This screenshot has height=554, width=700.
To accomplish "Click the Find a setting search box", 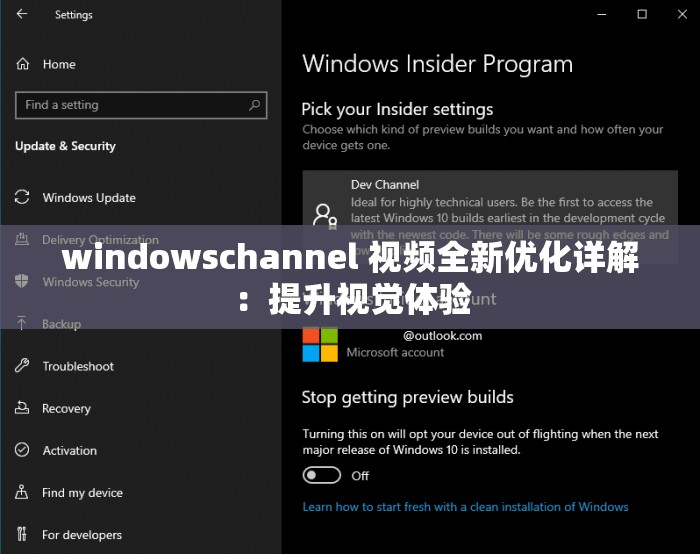I will tap(141, 105).
